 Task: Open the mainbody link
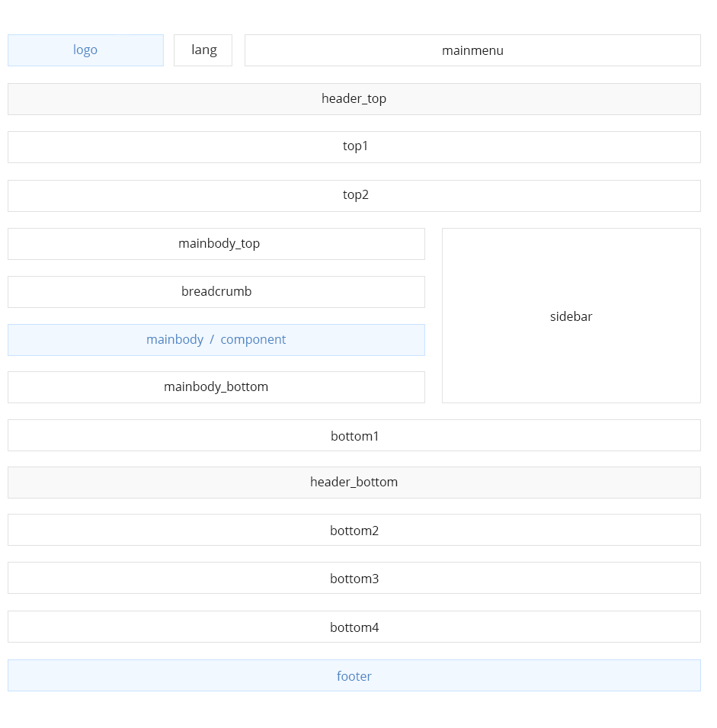[x=175, y=339]
